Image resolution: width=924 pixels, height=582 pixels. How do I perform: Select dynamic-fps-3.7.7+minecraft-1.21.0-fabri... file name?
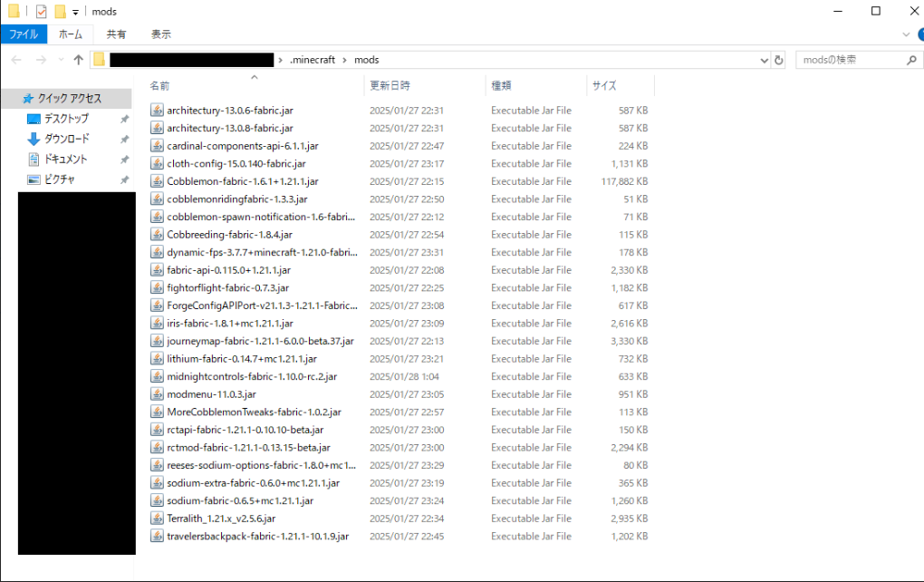point(262,252)
